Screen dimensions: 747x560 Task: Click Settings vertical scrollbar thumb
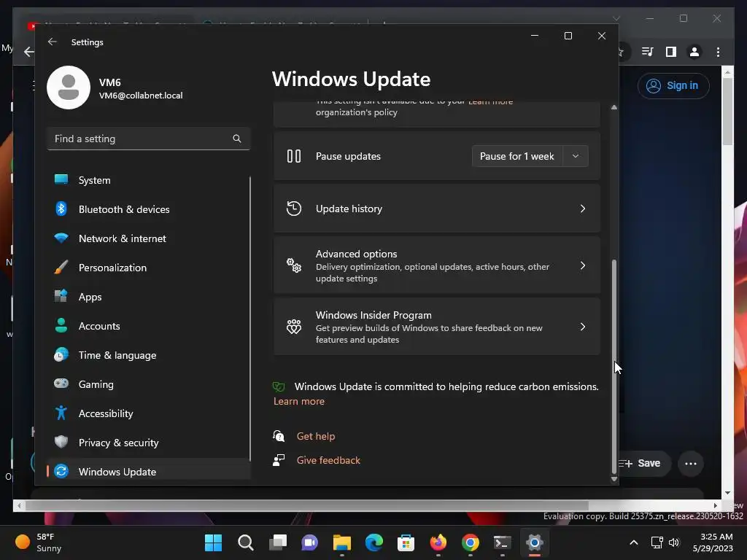point(614,367)
